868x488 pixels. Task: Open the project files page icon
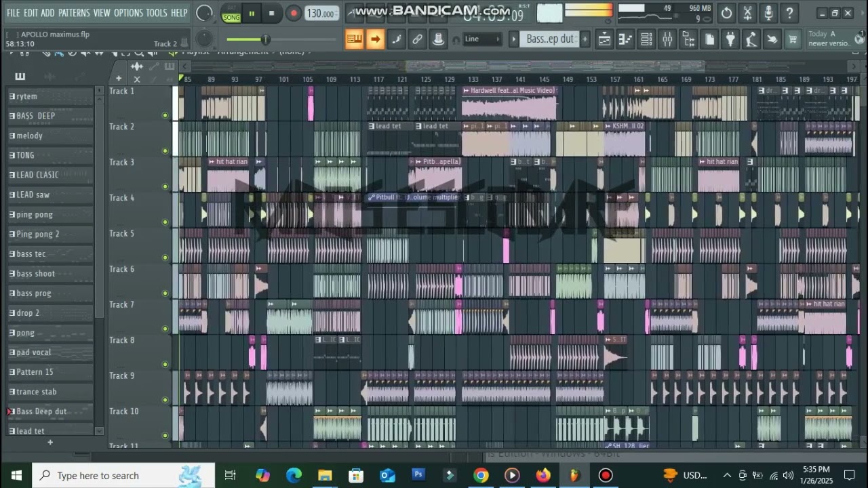tap(709, 39)
